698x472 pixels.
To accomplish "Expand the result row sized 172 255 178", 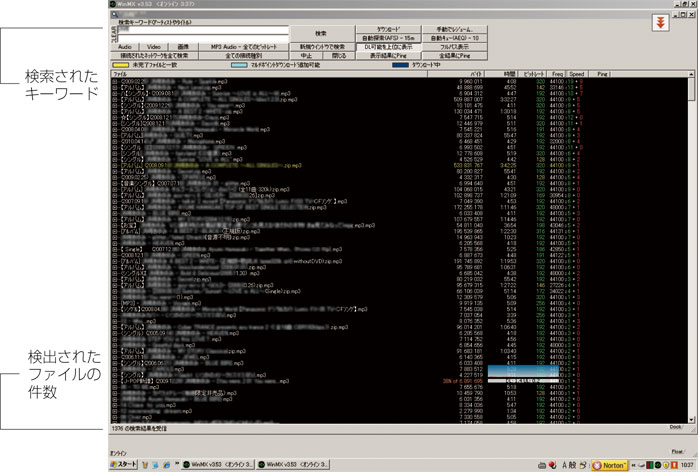I will (x=114, y=207).
